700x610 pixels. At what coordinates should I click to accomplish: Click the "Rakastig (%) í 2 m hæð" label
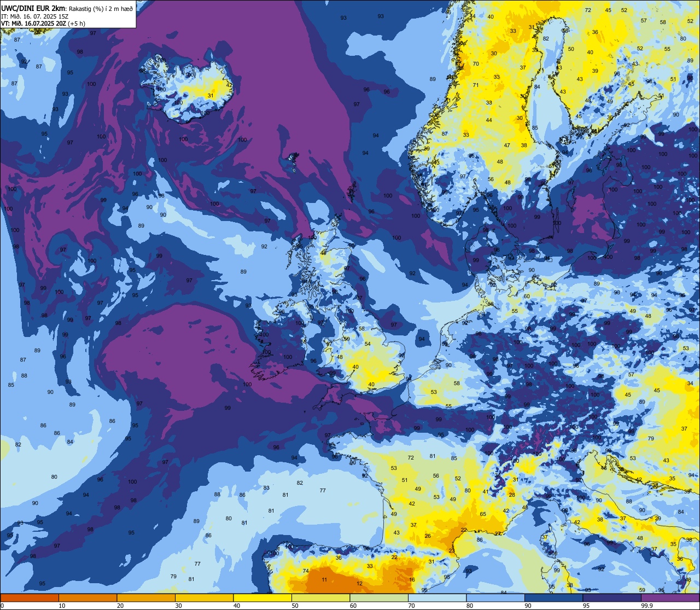(101, 8)
